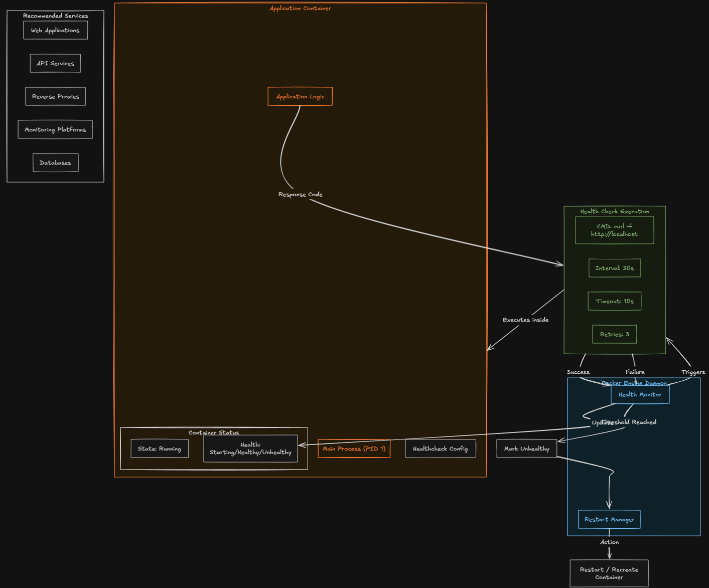Select the Main Process (PID 1) node
Image resolution: width=709 pixels, height=588 pixels.
[x=354, y=449]
